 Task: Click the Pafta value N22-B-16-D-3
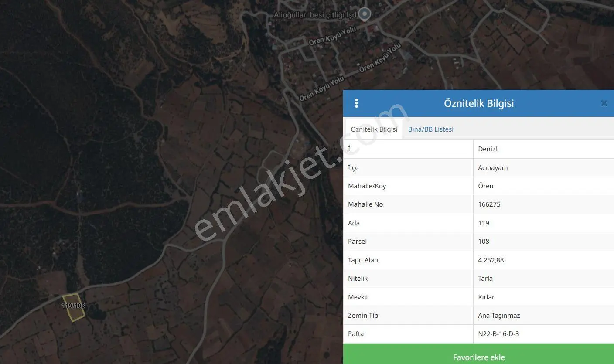point(543,334)
